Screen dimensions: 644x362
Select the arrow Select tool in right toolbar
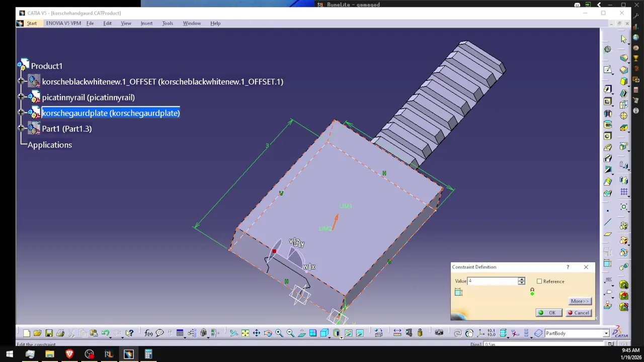[624, 39]
